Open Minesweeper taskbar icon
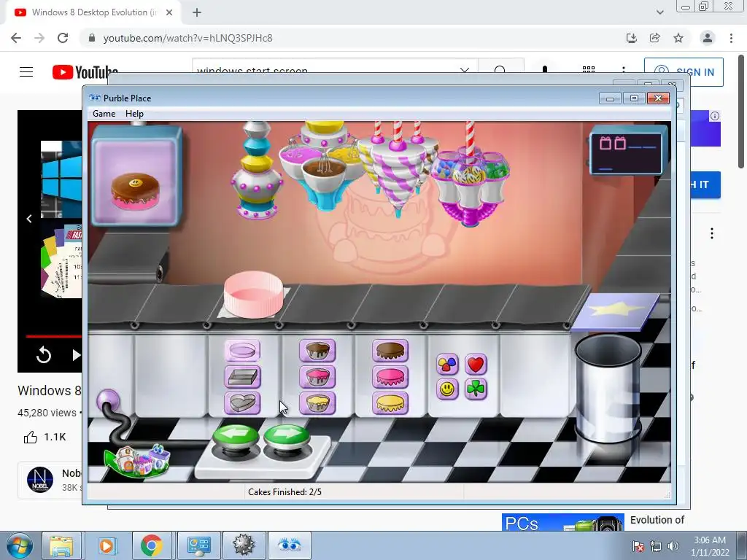The image size is (747, 560). [244, 545]
